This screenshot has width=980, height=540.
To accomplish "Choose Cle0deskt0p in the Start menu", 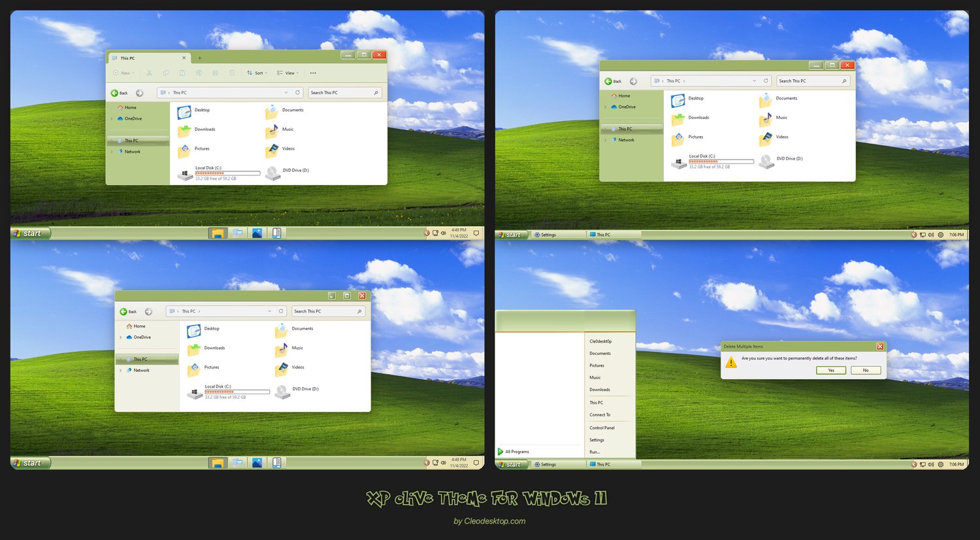I will point(600,341).
